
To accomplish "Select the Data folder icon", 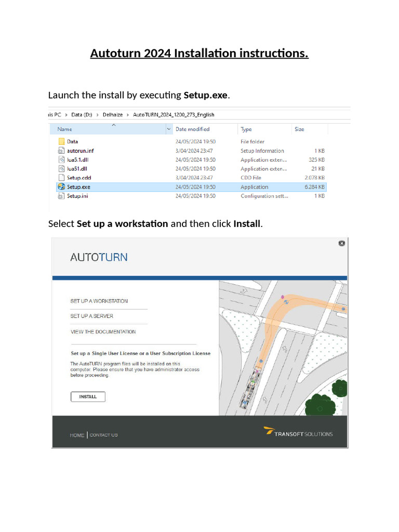I will 61,141.
